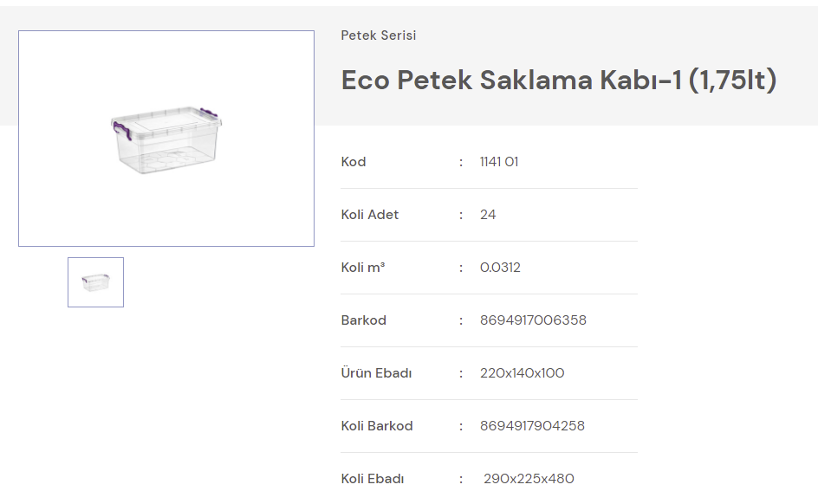Select the product code value 1141 01
Viewport: 818px width, 504px height.
(499, 162)
